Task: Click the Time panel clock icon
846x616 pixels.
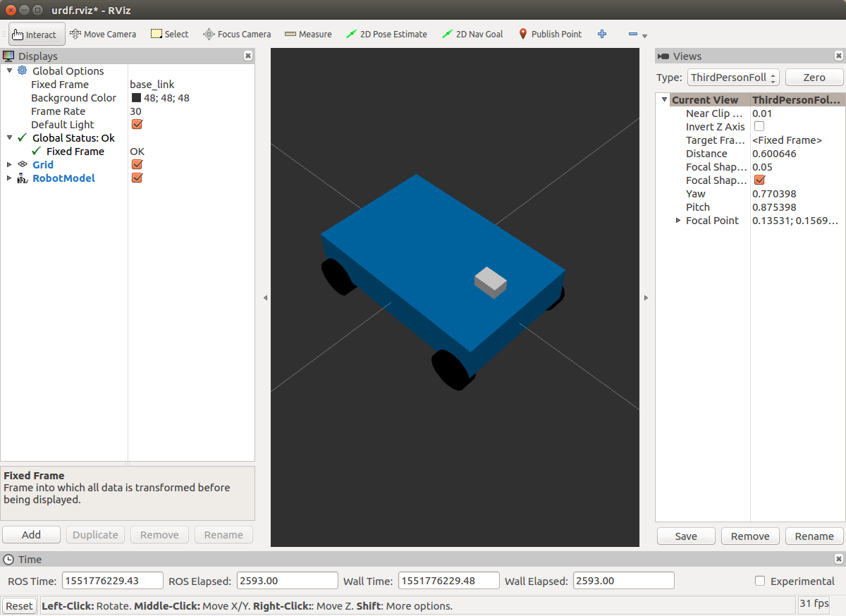Action: (x=8, y=559)
